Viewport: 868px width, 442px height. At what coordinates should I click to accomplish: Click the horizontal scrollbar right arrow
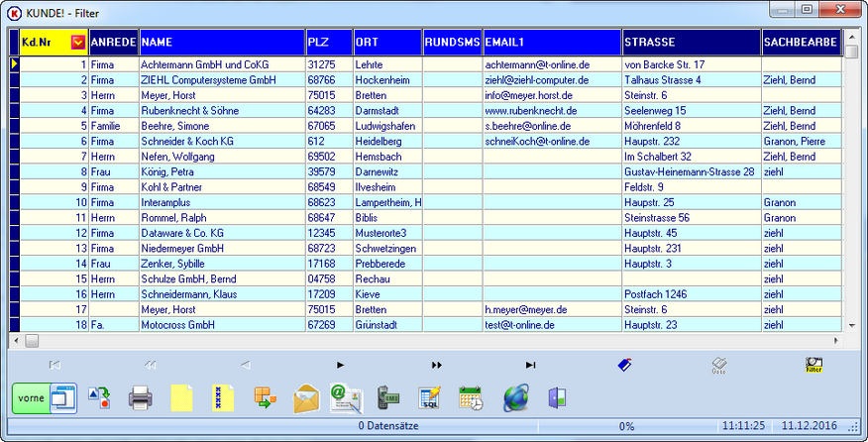click(836, 341)
